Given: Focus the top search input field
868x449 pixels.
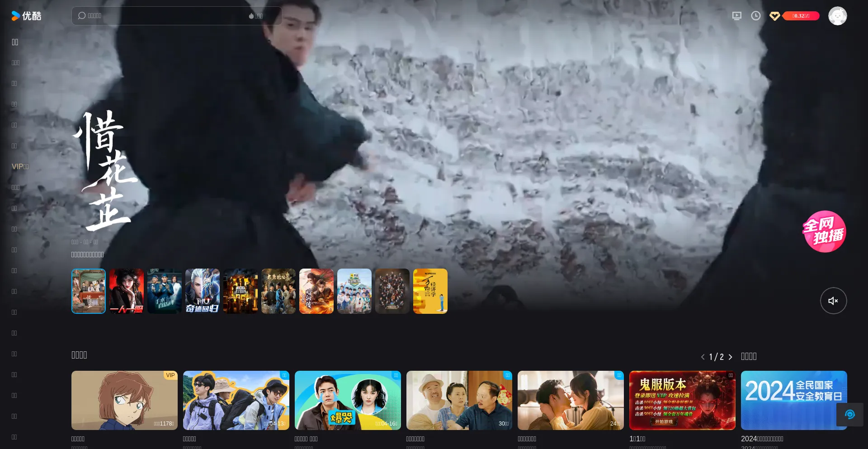Looking at the screenshot, I should [x=177, y=16].
